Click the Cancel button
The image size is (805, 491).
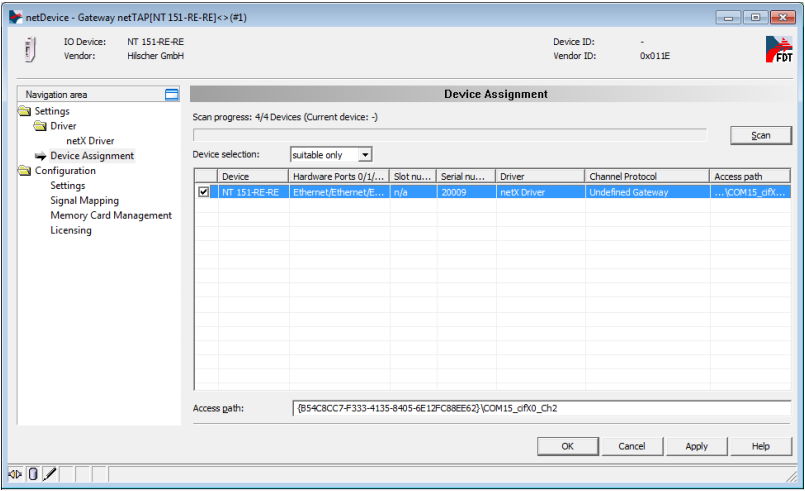click(632, 446)
